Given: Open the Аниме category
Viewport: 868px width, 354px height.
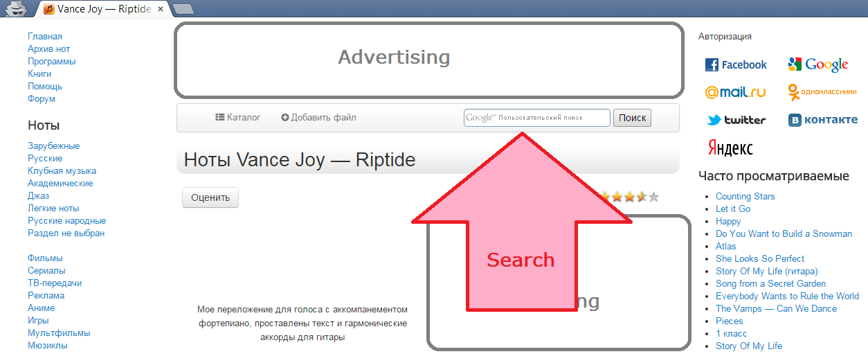Looking at the screenshot, I should pyautogui.click(x=42, y=308).
